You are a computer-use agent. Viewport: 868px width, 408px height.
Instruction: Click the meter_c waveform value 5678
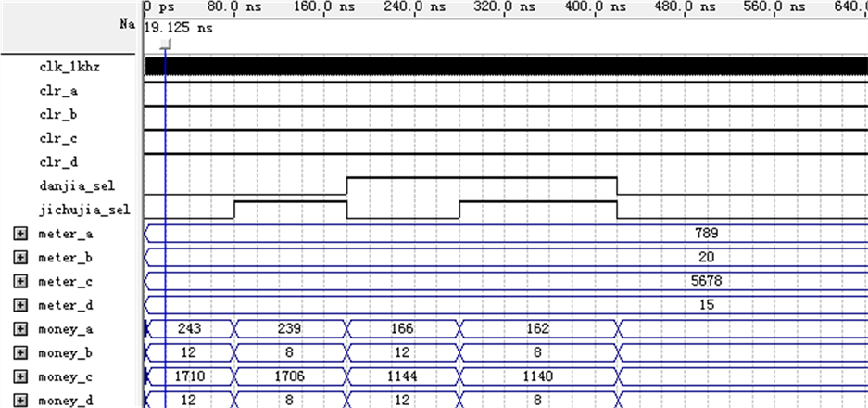[707, 282]
